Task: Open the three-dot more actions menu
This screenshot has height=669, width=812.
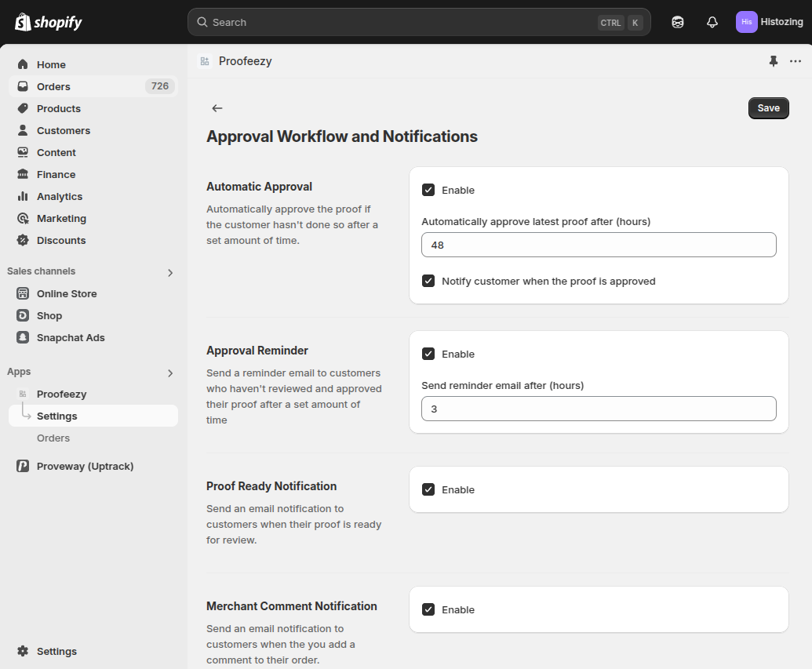Action: coord(796,61)
